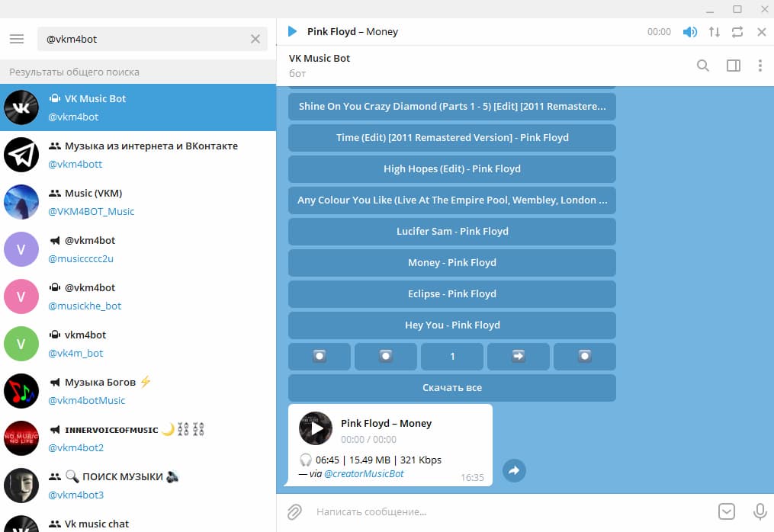Play the audio in the message bubble

[316, 428]
